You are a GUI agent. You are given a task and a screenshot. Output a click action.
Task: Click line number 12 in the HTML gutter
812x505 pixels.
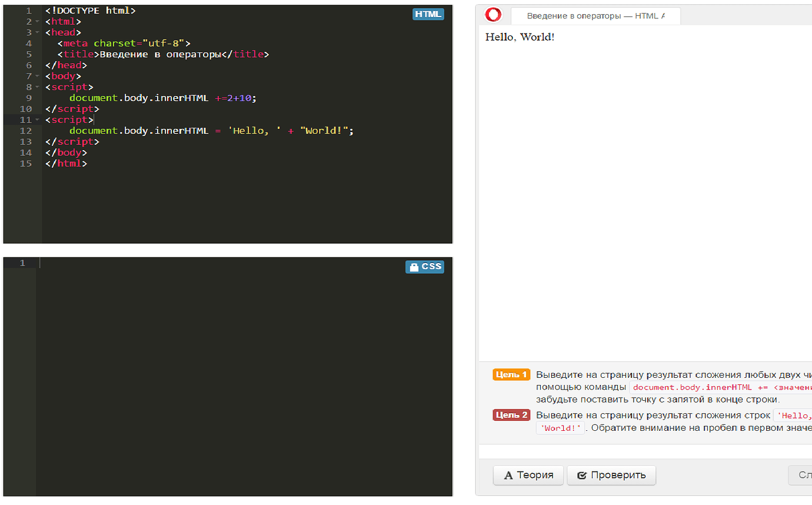coord(26,131)
